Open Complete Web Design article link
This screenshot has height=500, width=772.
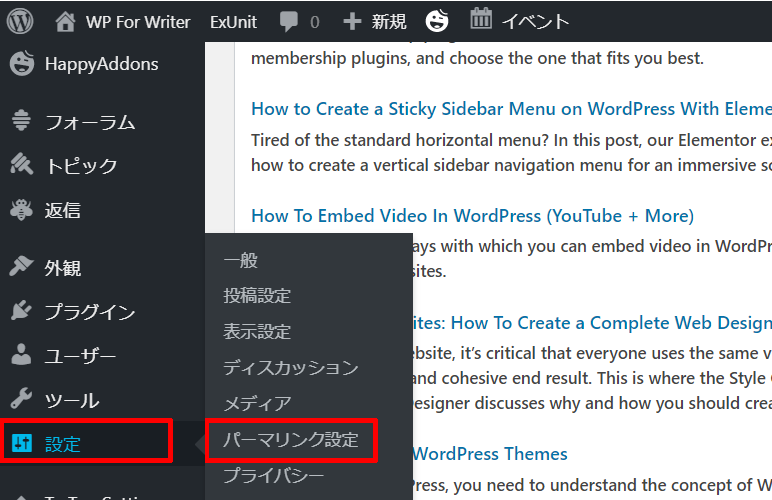[x=592, y=323]
